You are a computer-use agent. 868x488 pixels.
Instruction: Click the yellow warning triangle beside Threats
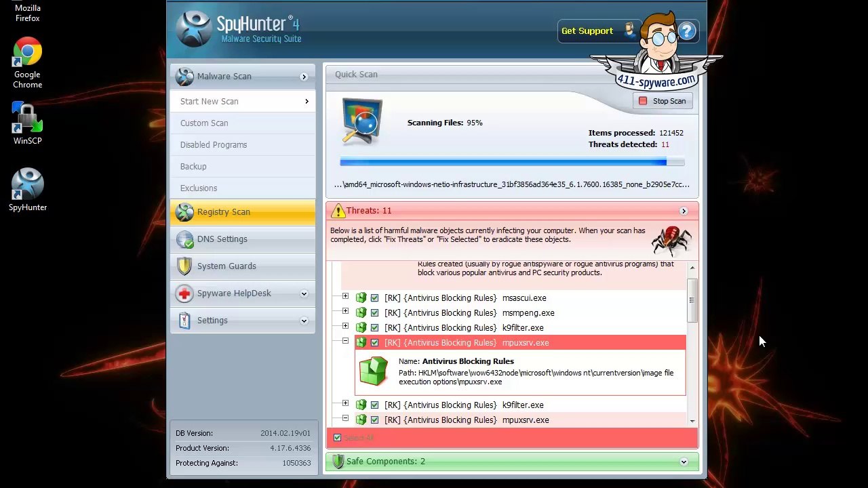coord(337,211)
